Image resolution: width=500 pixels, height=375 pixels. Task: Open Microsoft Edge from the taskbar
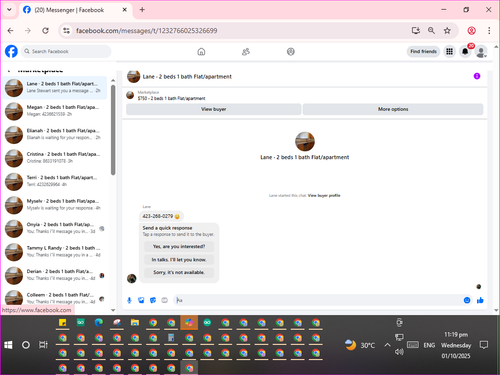[x=99, y=323]
